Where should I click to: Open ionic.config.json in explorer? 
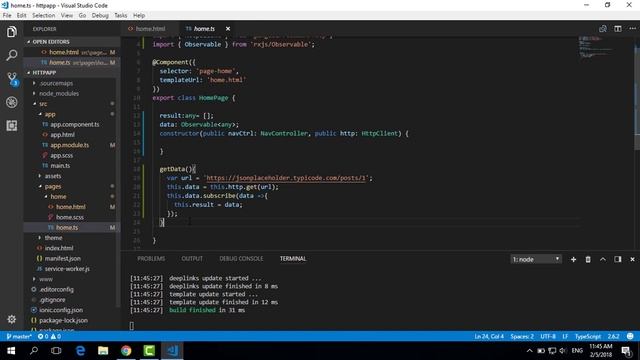point(61,310)
